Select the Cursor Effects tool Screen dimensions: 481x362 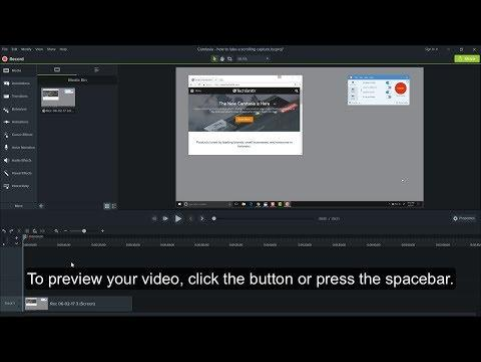[x=18, y=135]
